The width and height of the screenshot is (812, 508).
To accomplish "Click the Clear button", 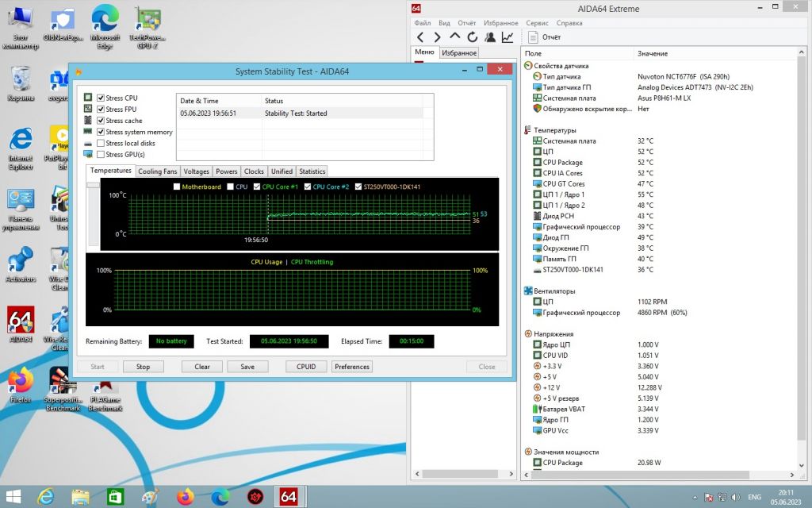I will tap(202, 367).
